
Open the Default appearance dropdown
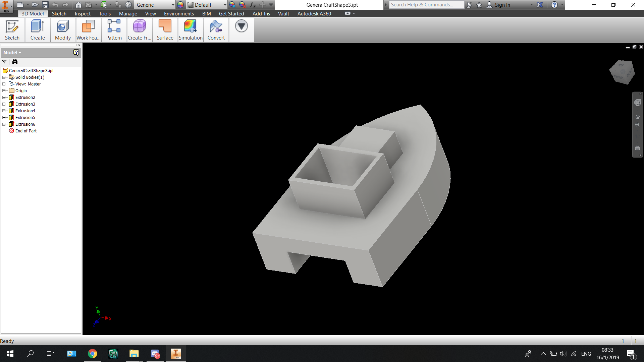pos(207,5)
